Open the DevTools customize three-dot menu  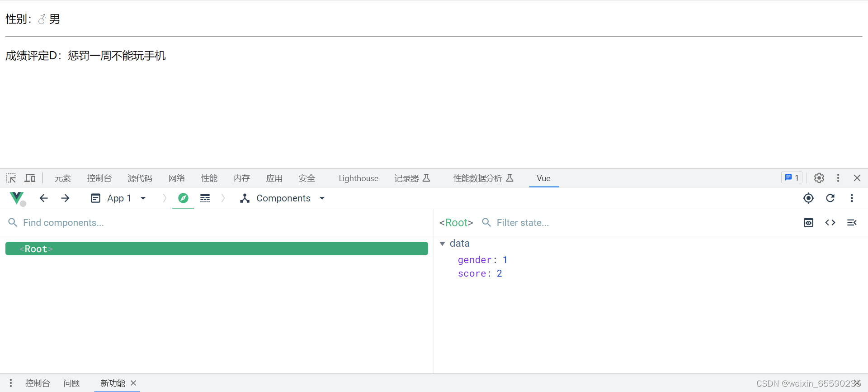coord(838,178)
